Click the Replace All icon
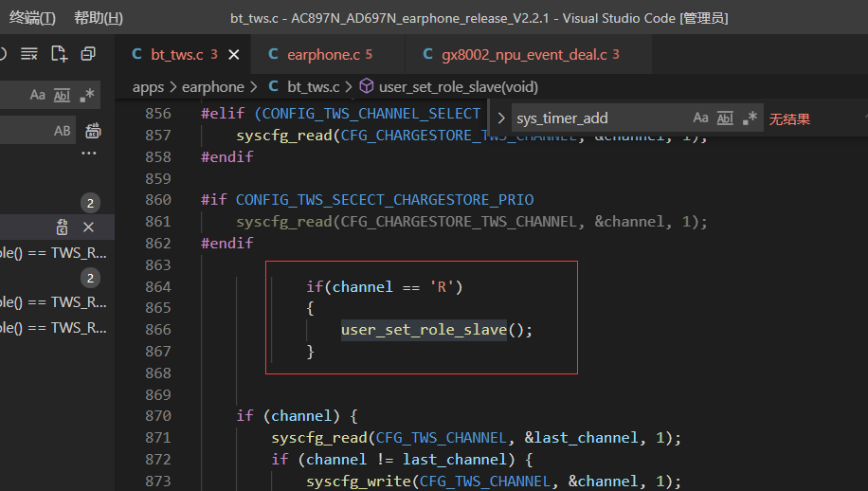 [x=93, y=131]
